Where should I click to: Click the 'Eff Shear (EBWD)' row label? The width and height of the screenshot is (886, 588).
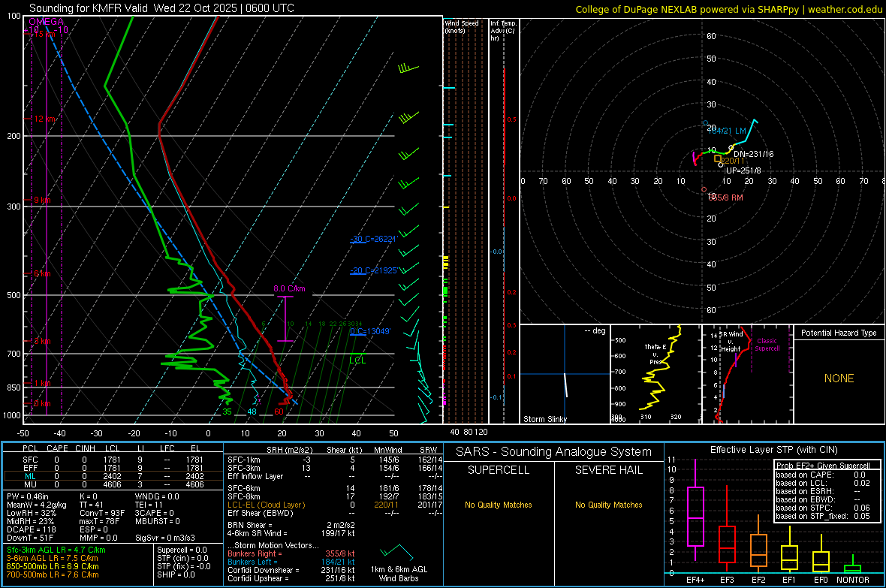(261, 513)
